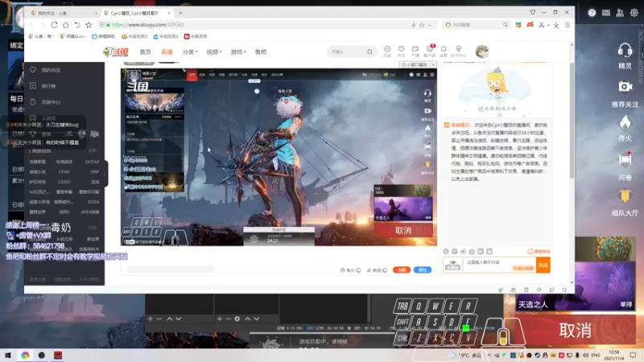
Task: Expand the 分类 dropdown menu
Action: (x=190, y=52)
